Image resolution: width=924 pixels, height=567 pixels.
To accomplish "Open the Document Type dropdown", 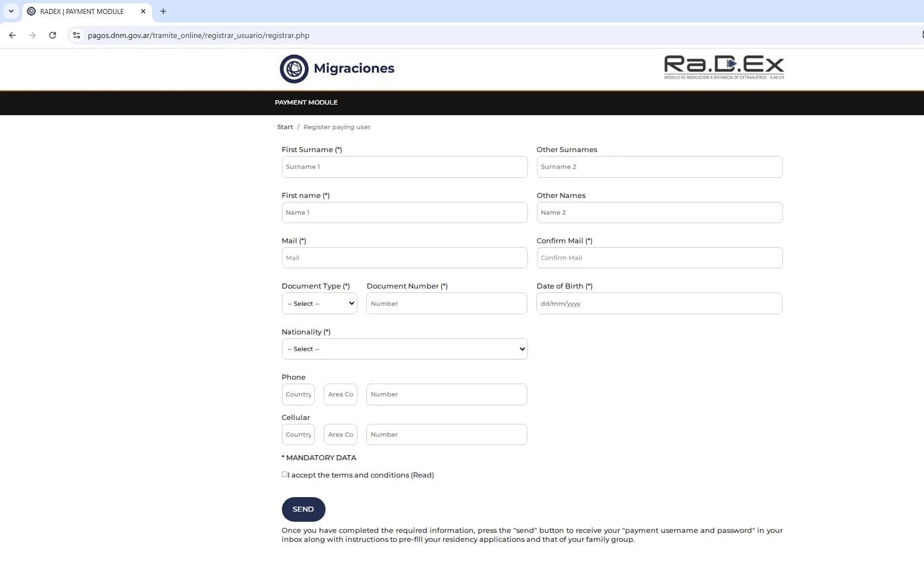I will pos(319,304).
